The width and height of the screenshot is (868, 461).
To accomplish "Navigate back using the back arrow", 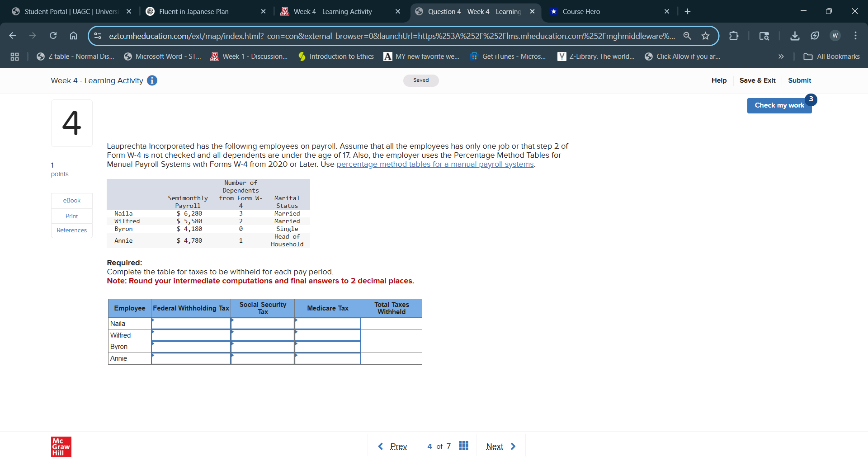I will pos(12,36).
